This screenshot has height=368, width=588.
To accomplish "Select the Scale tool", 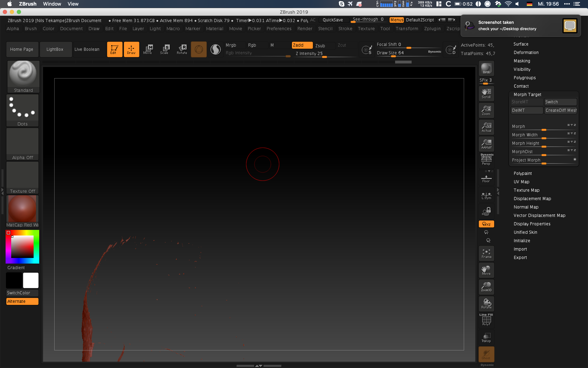I will click(x=165, y=49).
